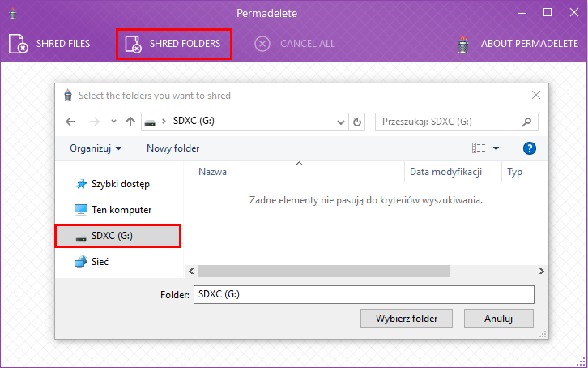Change view using the view layout icon
Screen dimensions: 588x368
479,148
